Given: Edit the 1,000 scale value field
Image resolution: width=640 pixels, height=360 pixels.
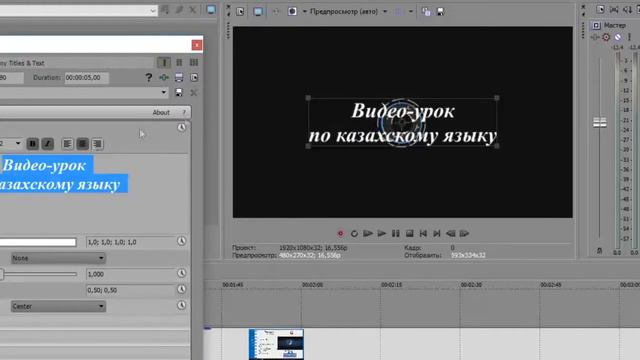Looking at the screenshot, I should click(x=130, y=274).
